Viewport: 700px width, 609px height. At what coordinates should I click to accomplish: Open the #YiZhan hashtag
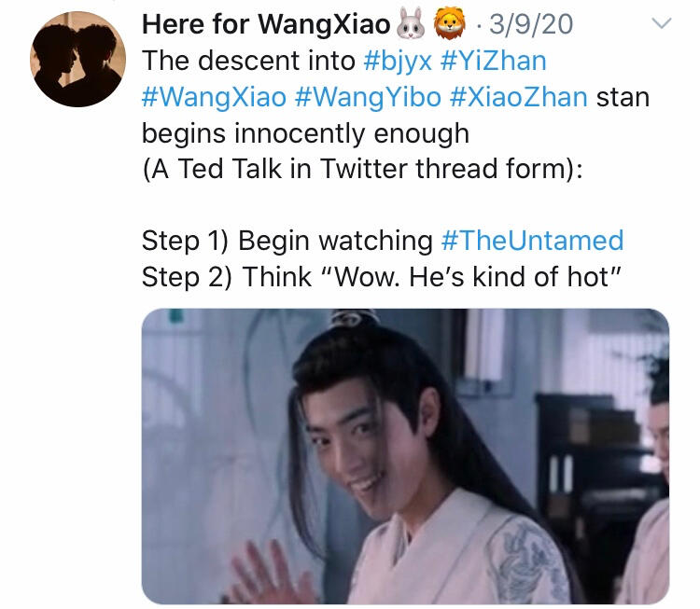[494, 62]
